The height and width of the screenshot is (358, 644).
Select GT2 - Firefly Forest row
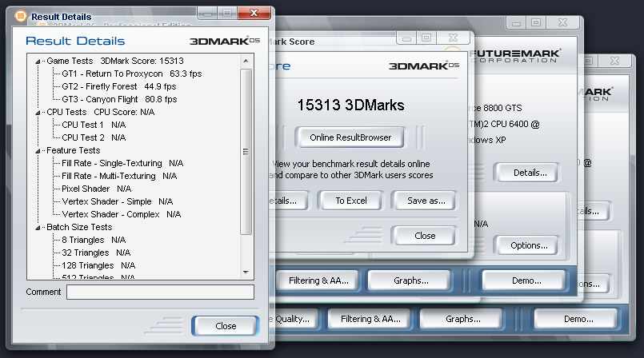pos(118,86)
